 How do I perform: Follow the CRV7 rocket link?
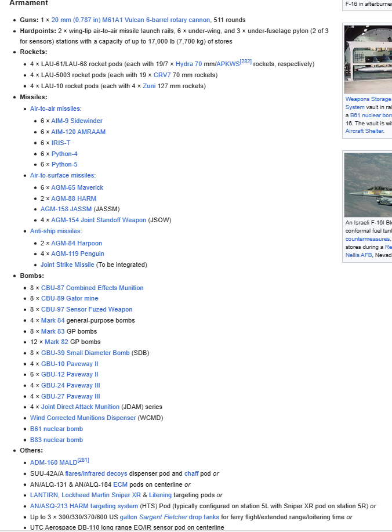pyautogui.click(x=162, y=75)
